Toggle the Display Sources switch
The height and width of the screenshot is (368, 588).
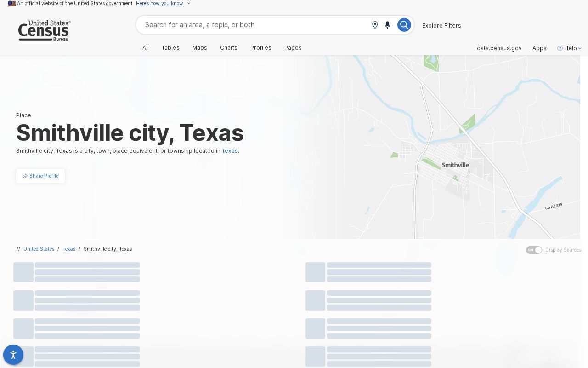pos(534,250)
